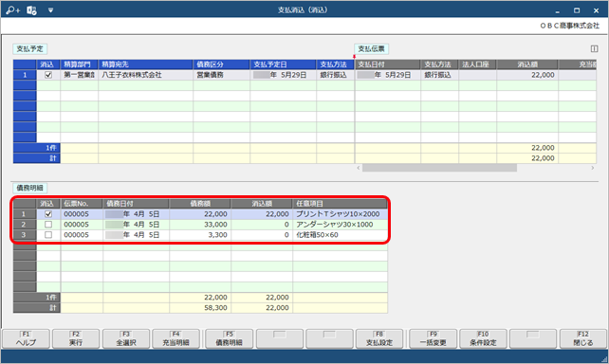
Task: Check 消込 checkbox for アンダーシャツ row
Action: 48,225
